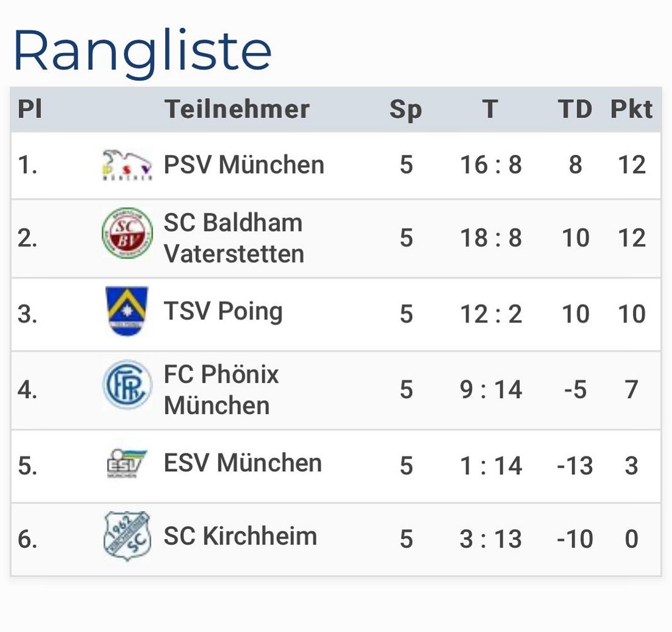Viewport: 672px width, 632px height.
Task: Open FC Phönix München team page
Action: (x=221, y=389)
